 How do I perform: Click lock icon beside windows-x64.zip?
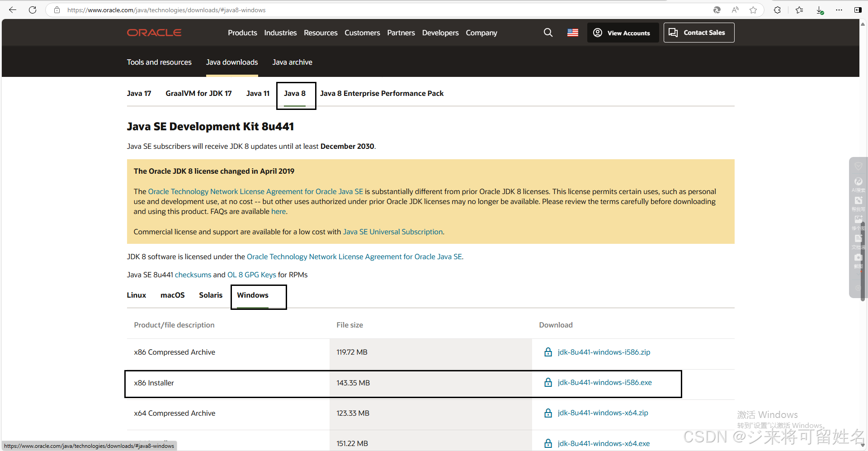coord(548,413)
